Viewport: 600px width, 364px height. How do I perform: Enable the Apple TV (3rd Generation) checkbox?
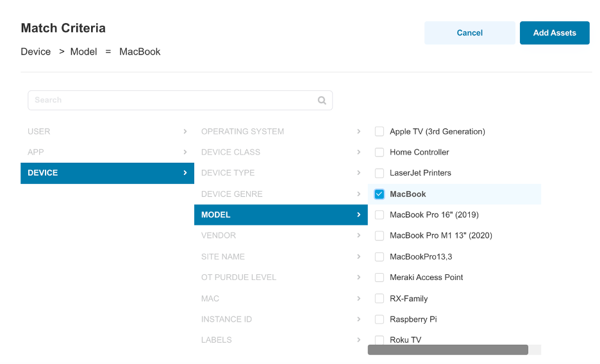coord(379,131)
